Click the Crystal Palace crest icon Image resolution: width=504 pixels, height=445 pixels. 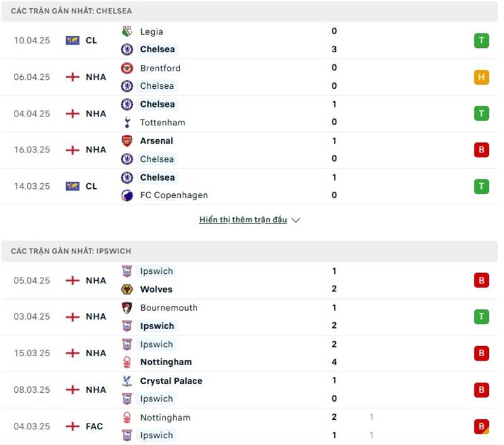pos(127,381)
